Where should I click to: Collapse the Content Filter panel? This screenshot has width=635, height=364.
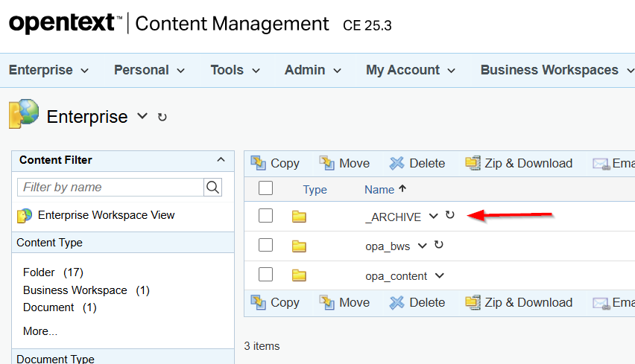(221, 159)
